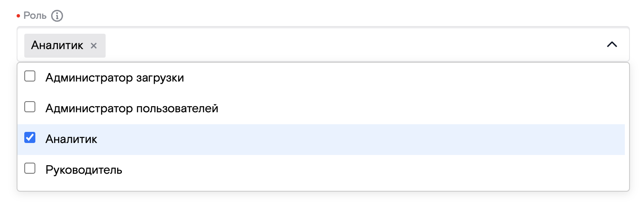Click the Роль field label
The image size is (644, 210).
(35, 16)
